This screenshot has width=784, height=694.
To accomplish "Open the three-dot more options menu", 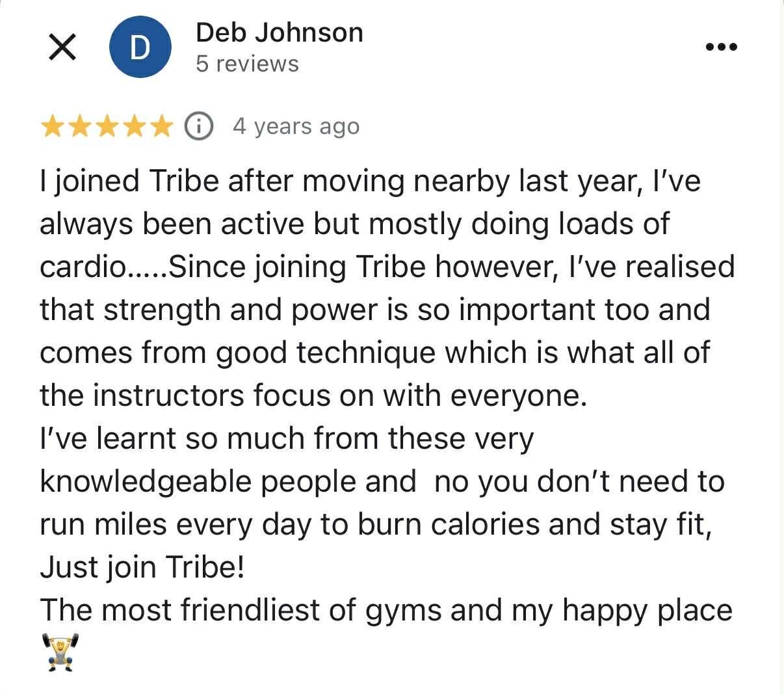I will coord(722,47).
